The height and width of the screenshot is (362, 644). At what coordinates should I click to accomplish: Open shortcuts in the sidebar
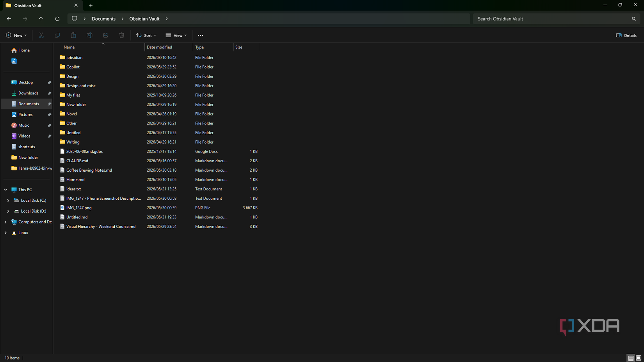tap(27, 147)
